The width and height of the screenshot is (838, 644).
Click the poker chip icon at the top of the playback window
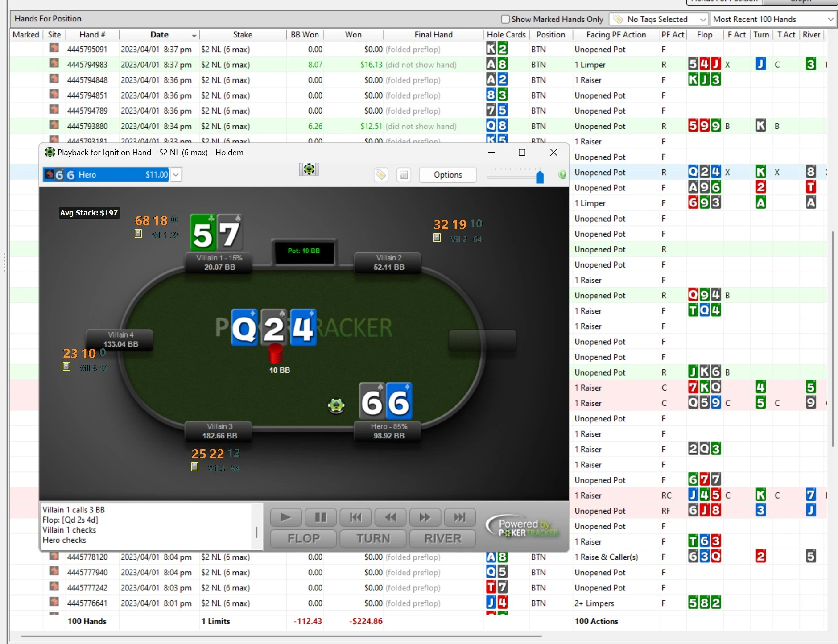point(309,169)
